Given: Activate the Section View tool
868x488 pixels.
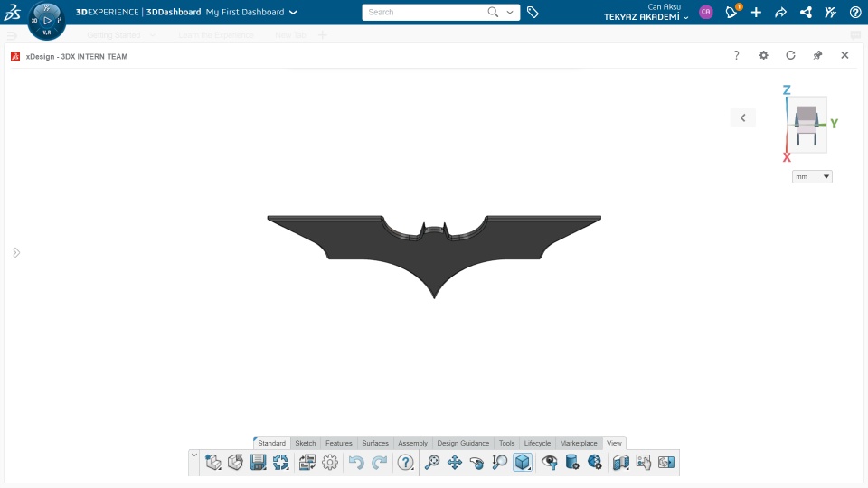Looking at the screenshot, I should pos(620,462).
